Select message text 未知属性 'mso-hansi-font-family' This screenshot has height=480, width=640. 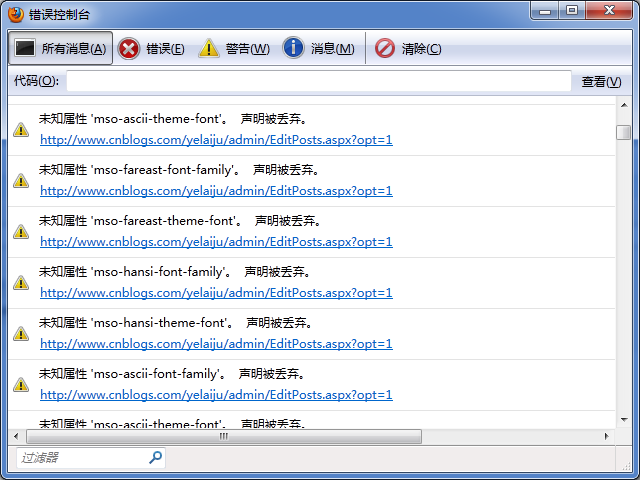132,272
